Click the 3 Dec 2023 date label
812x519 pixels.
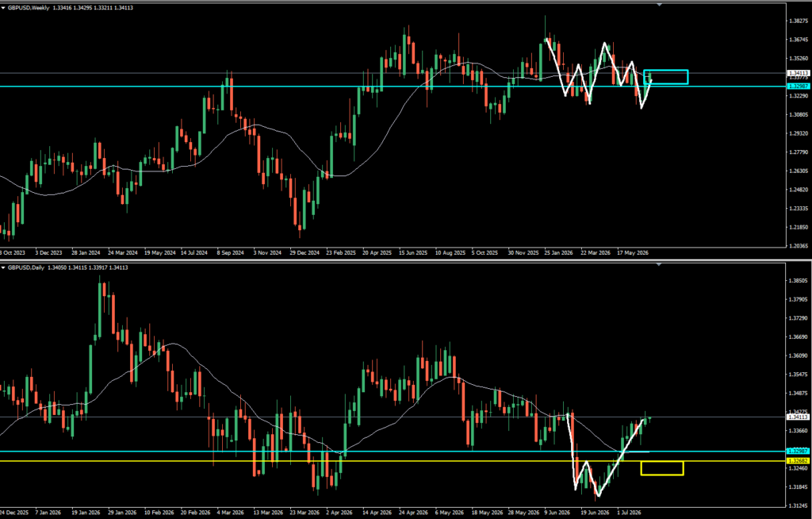(48, 253)
